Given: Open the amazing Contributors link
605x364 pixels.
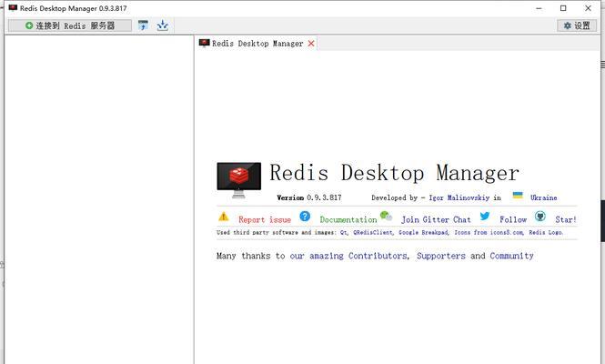Looking at the screenshot, I should point(348,256).
